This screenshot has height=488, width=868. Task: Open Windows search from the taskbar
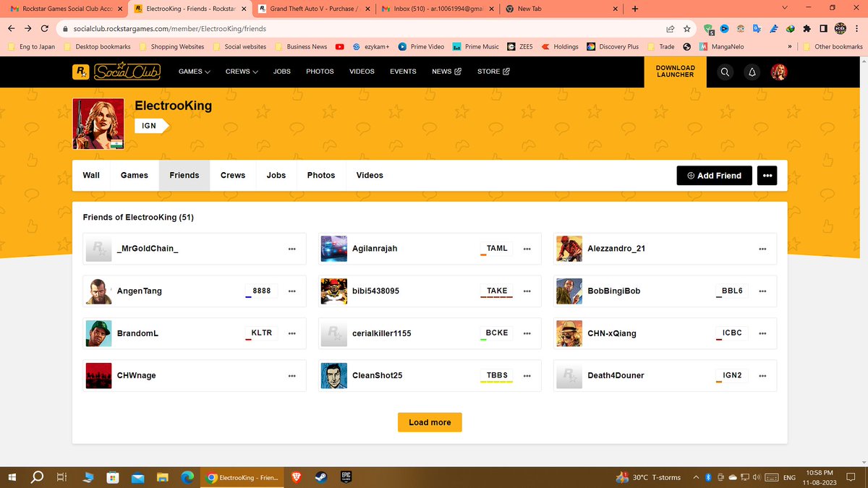click(x=36, y=477)
